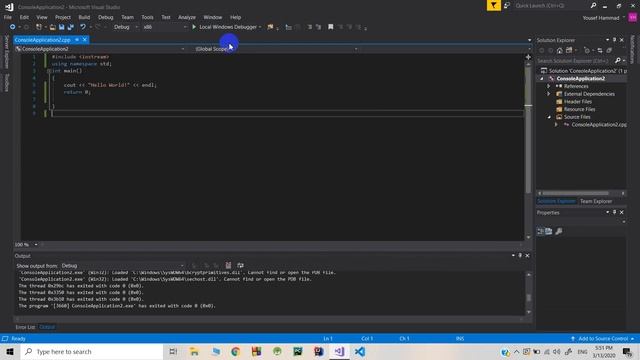The image size is (640, 360).
Task: Click the Clear All icon in Output panel
Action: click(228, 265)
